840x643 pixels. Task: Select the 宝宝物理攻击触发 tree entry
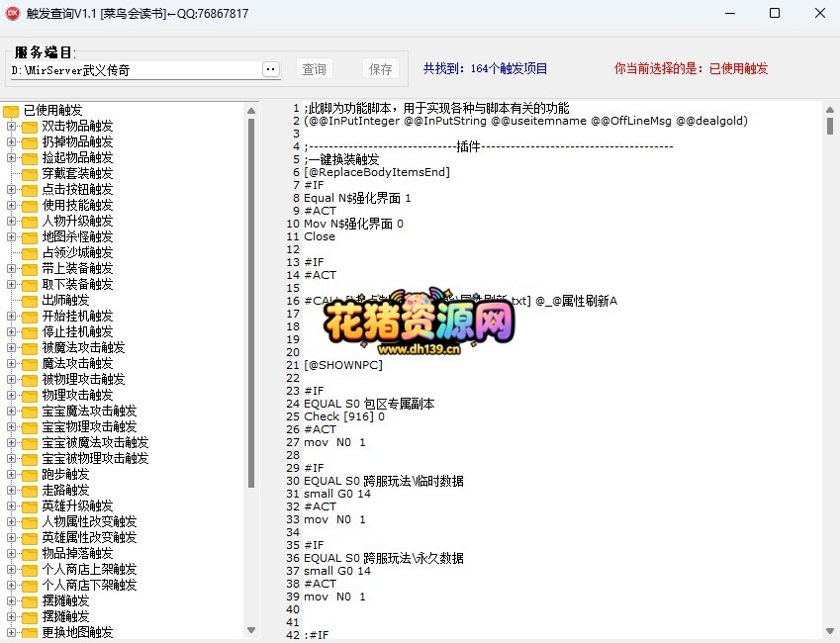89,427
